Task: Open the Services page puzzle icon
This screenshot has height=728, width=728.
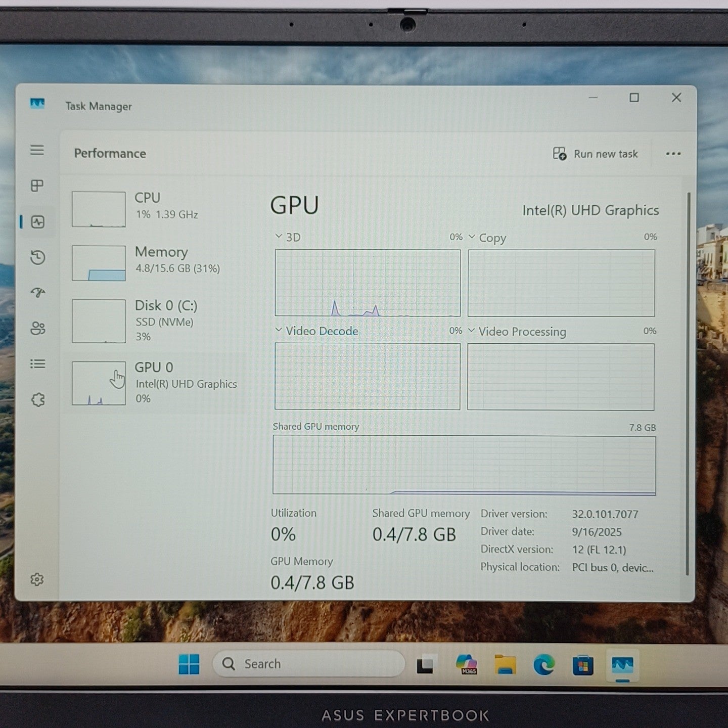Action: [x=38, y=400]
